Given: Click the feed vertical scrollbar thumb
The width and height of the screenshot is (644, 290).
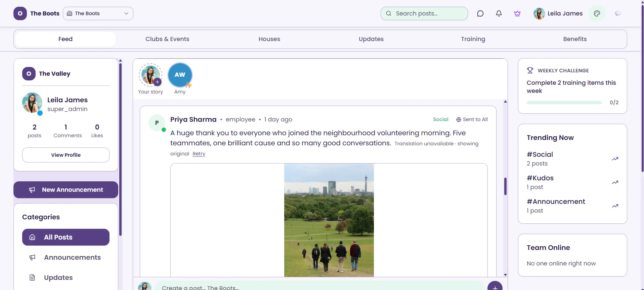Looking at the screenshot, I should (505, 186).
